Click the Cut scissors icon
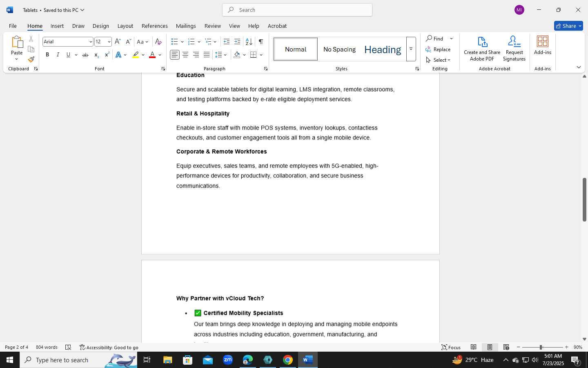588x368 pixels. tap(31, 39)
